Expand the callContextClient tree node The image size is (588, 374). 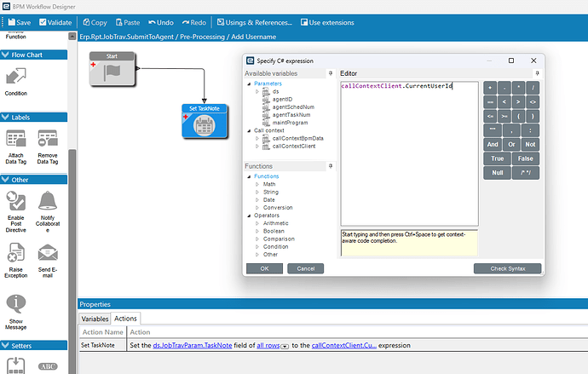258,146
